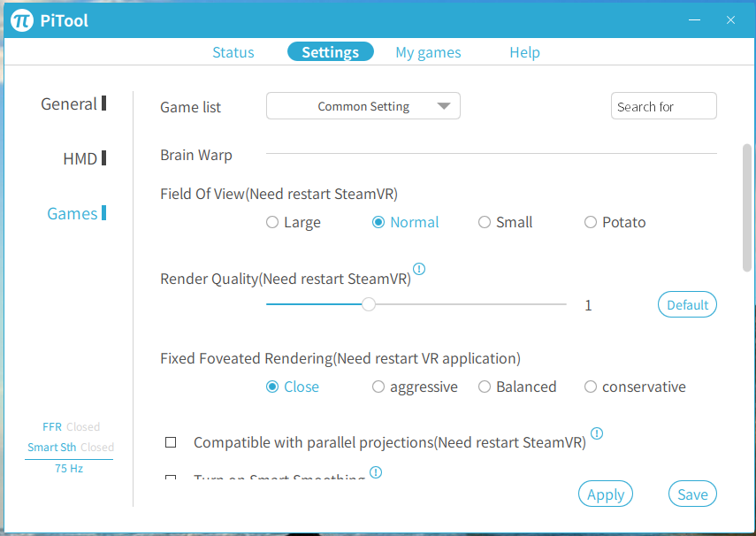This screenshot has height=536, width=756.
Task: Click the Apply button
Action: tap(605, 494)
